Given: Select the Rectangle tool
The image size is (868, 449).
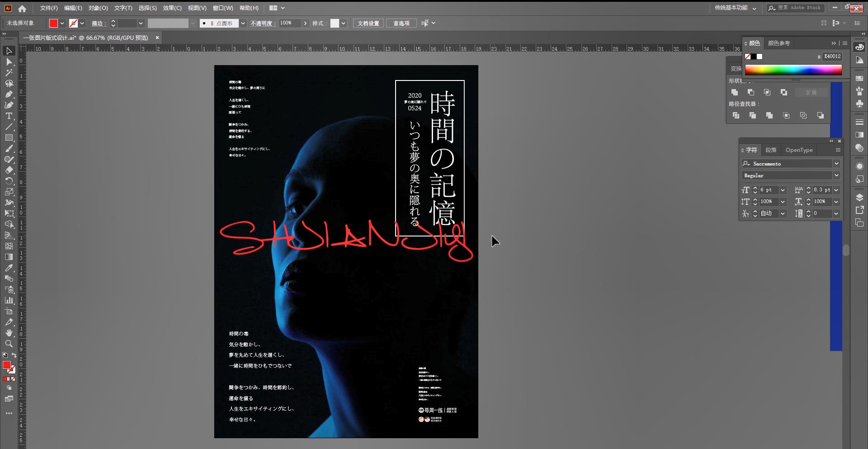Looking at the screenshot, I should pyautogui.click(x=9, y=137).
